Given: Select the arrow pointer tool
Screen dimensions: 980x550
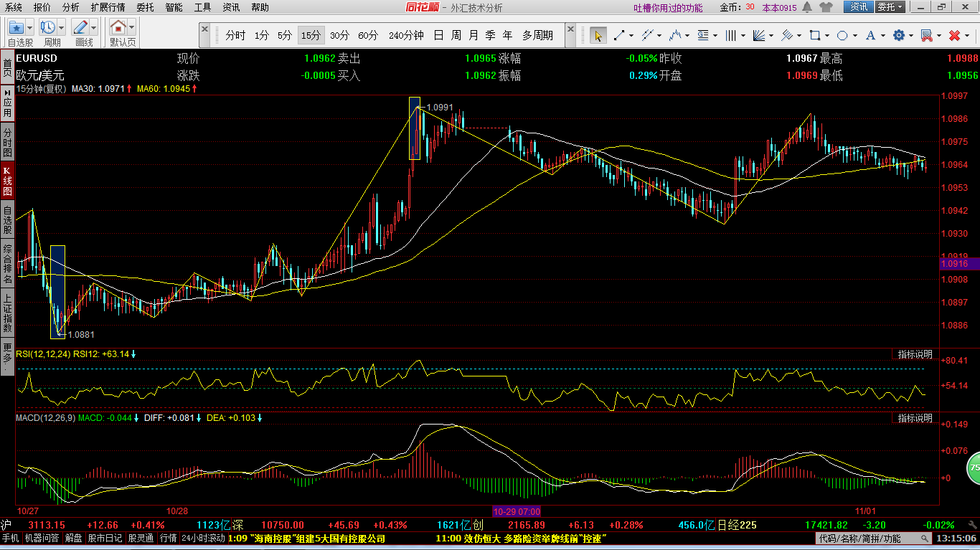Looking at the screenshot, I should click(x=598, y=35).
